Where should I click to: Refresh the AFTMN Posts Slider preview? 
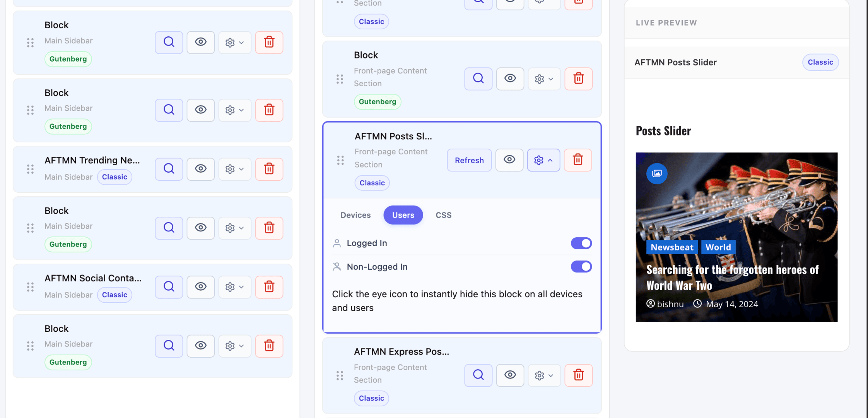coord(469,160)
